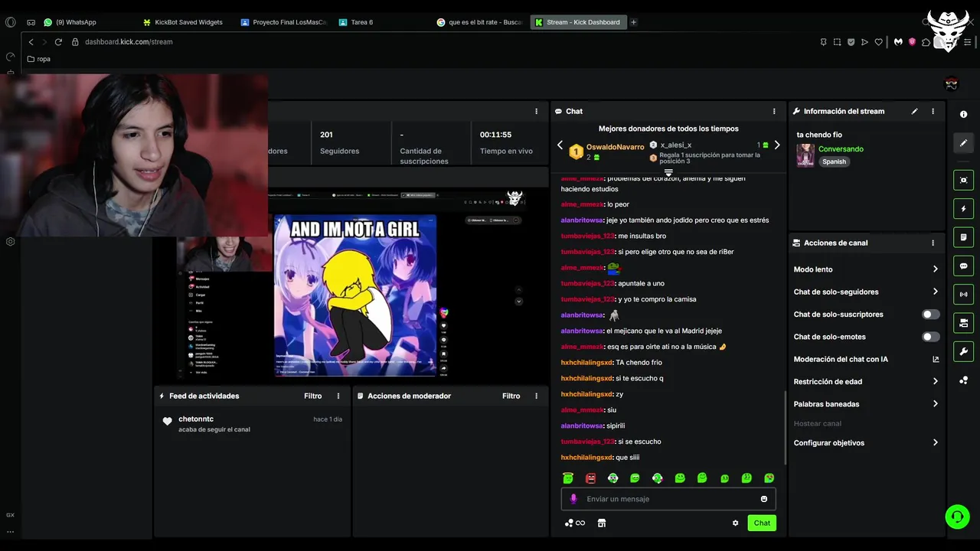This screenshot has height=551, width=980.
Task: Open a new browser tab
Action: 633,22
